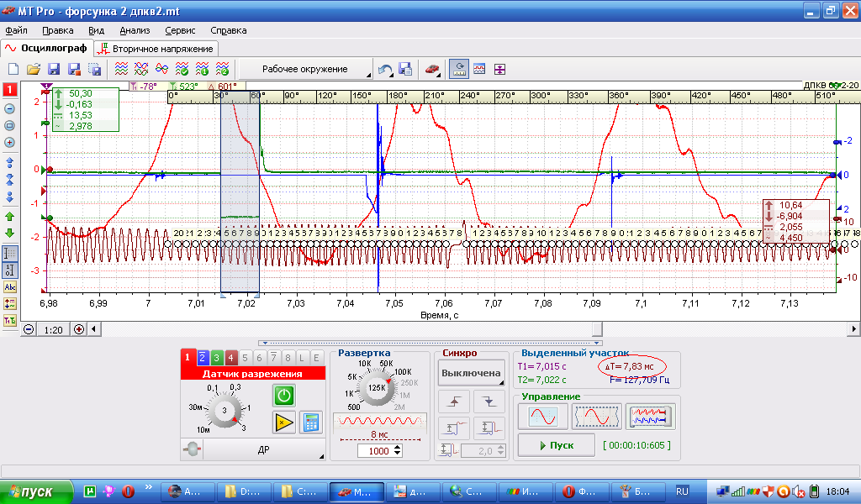Viewport: 861px width, 504px height.
Task: Open the Рабочее окружение dropdown
Action: click(306, 69)
